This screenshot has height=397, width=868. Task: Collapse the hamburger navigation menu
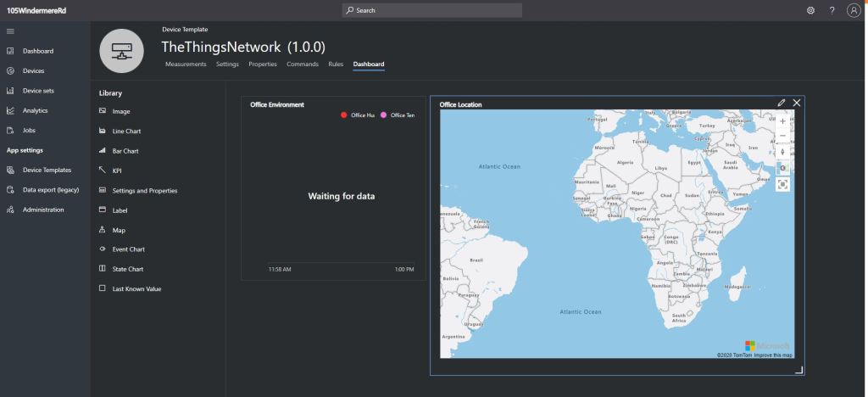click(x=10, y=31)
